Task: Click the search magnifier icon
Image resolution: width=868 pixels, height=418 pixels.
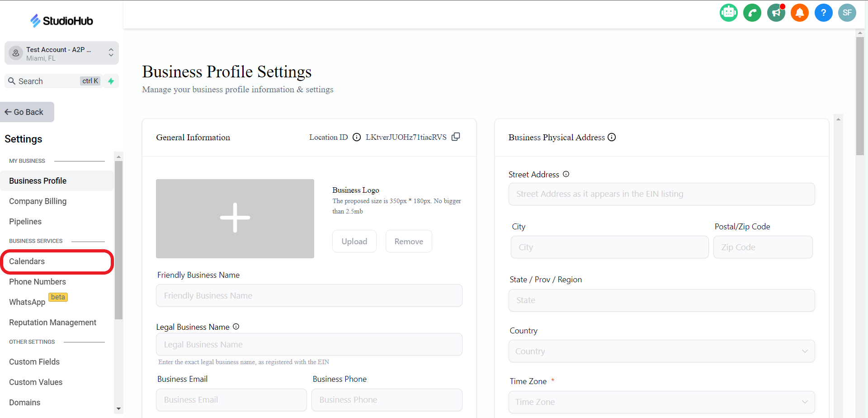Action: pyautogui.click(x=12, y=81)
